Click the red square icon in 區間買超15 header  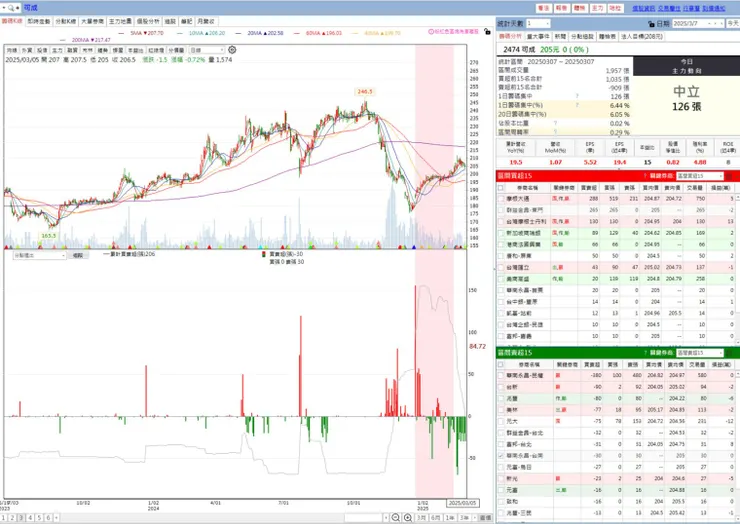click(x=729, y=176)
